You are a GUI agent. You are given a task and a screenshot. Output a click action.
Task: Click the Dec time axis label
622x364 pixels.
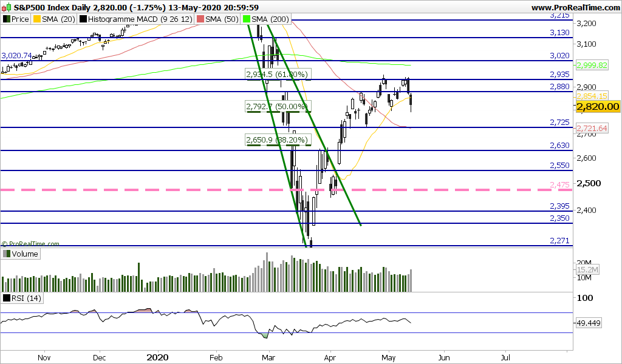[99, 358]
